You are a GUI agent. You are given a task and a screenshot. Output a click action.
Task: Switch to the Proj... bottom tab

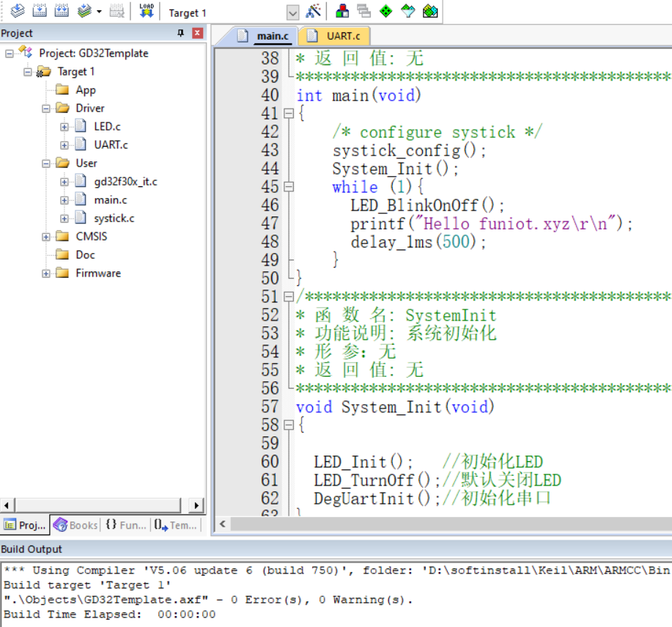coord(25,525)
